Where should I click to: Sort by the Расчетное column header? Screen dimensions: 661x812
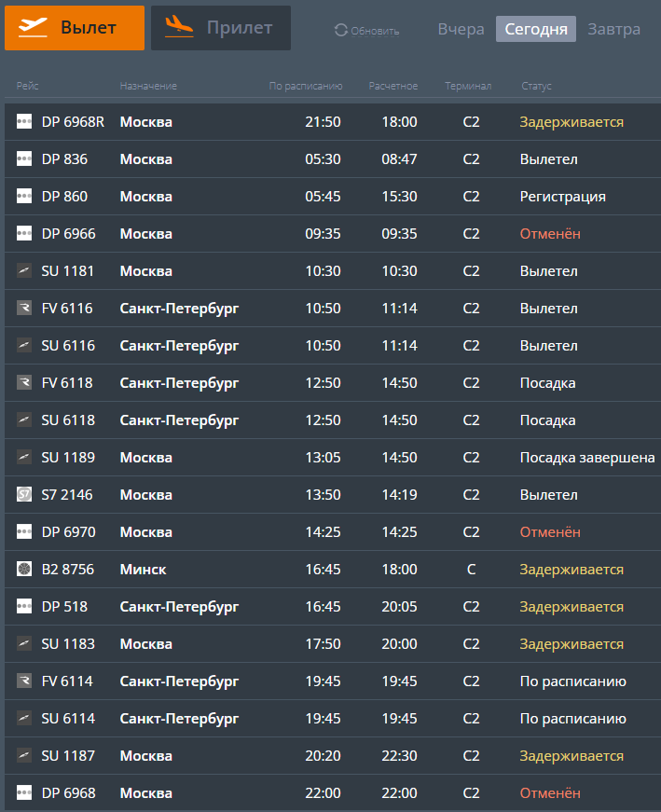click(x=393, y=86)
